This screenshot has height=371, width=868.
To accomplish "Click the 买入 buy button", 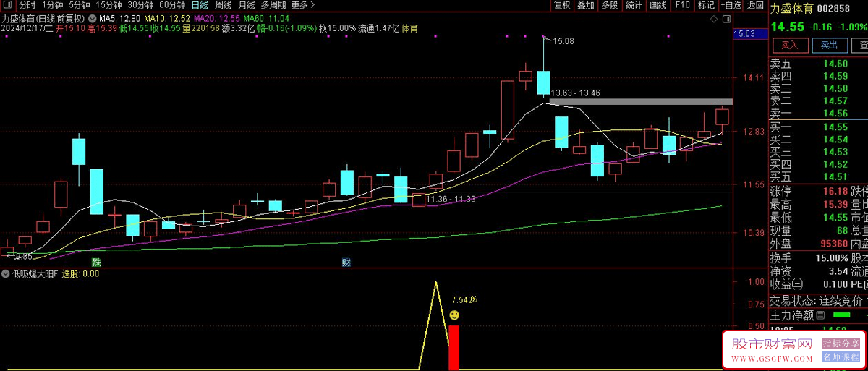I will pyautogui.click(x=789, y=45).
